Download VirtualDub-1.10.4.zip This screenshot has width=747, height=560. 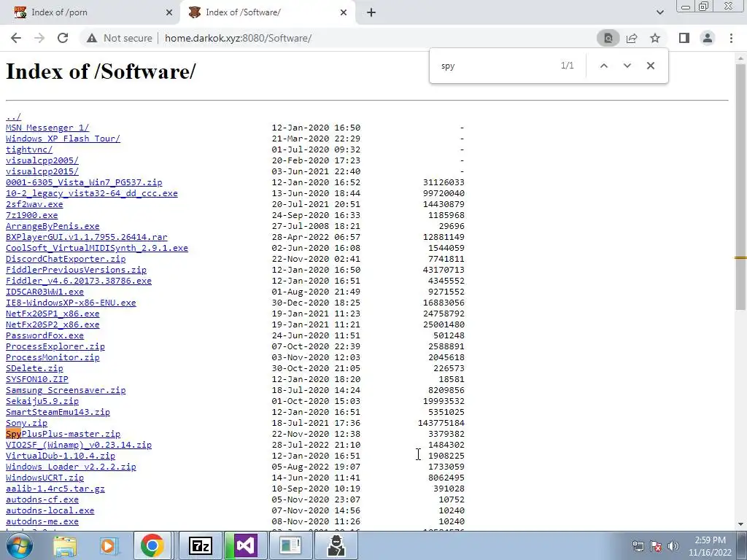61,456
